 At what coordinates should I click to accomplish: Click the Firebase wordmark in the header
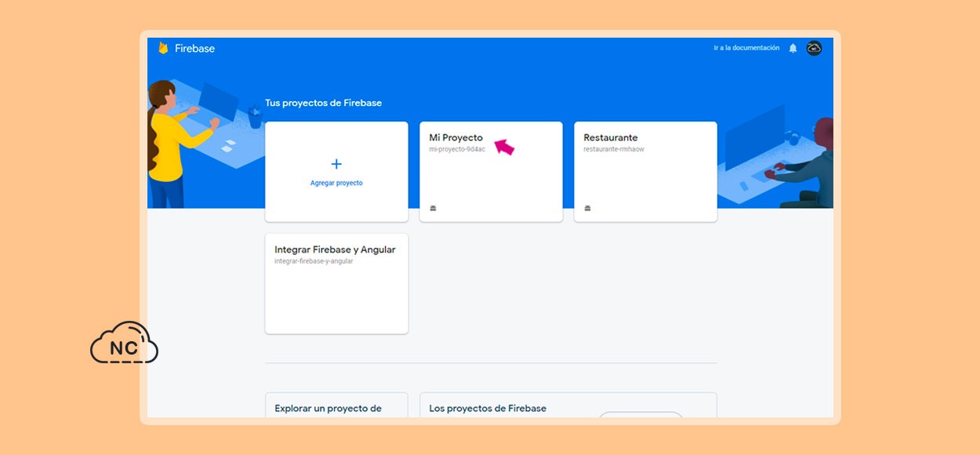pos(194,49)
